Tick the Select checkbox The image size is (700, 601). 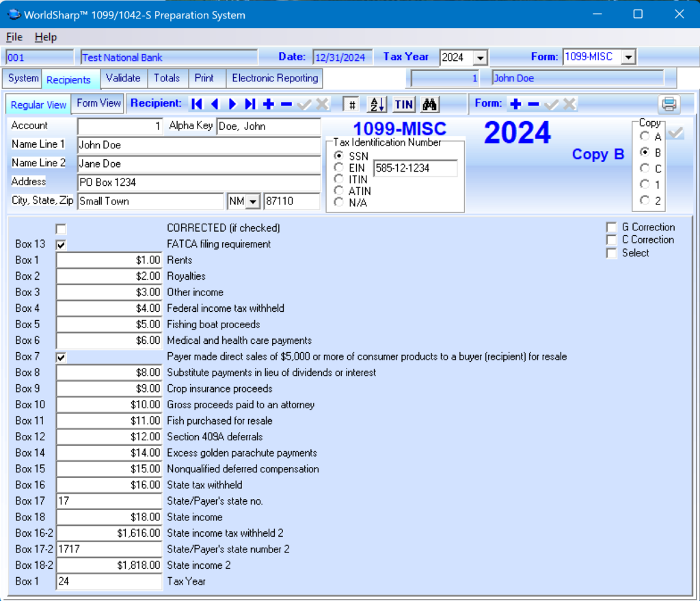tap(611, 253)
